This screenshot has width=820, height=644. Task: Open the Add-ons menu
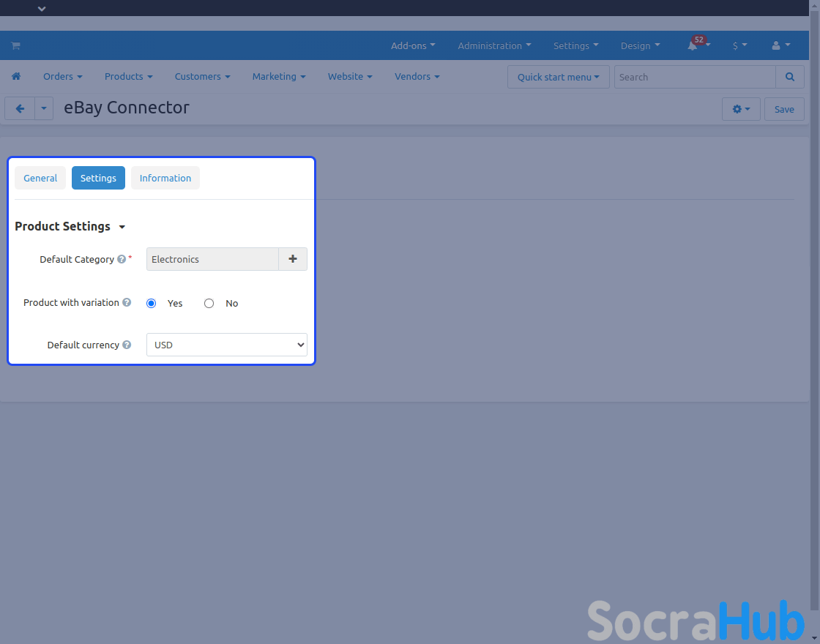pyautogui.click(x=413, y=46)
